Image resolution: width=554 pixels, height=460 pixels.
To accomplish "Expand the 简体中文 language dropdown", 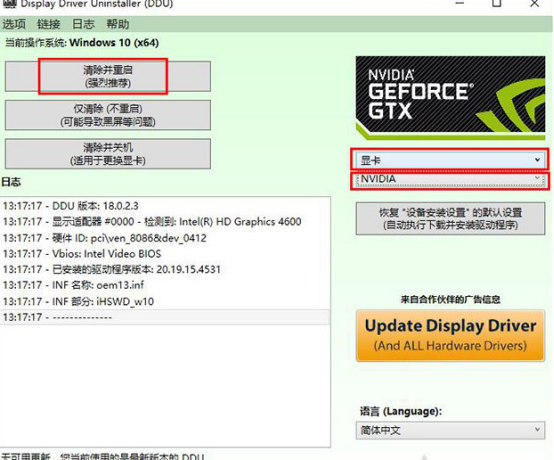I will click(450, 430).
